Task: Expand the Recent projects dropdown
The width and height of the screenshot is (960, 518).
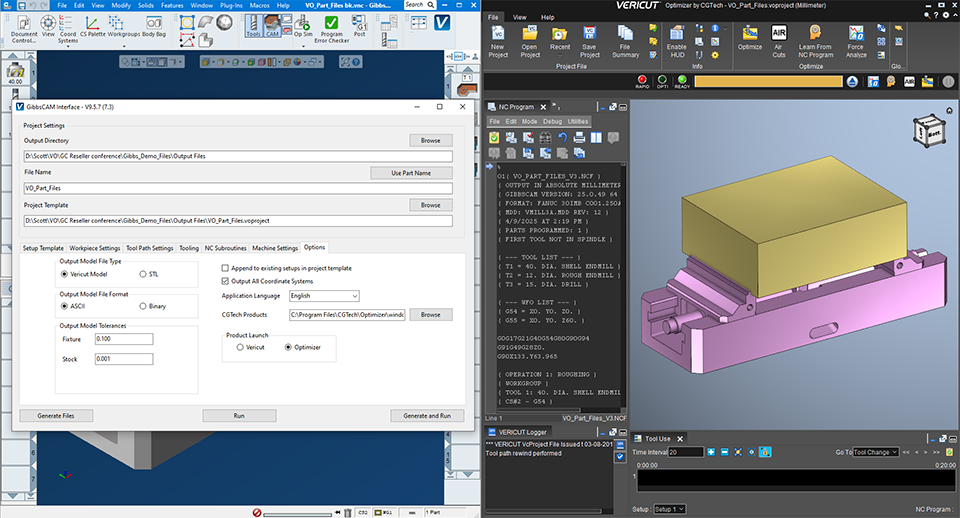Action: [x=560, y=55]
